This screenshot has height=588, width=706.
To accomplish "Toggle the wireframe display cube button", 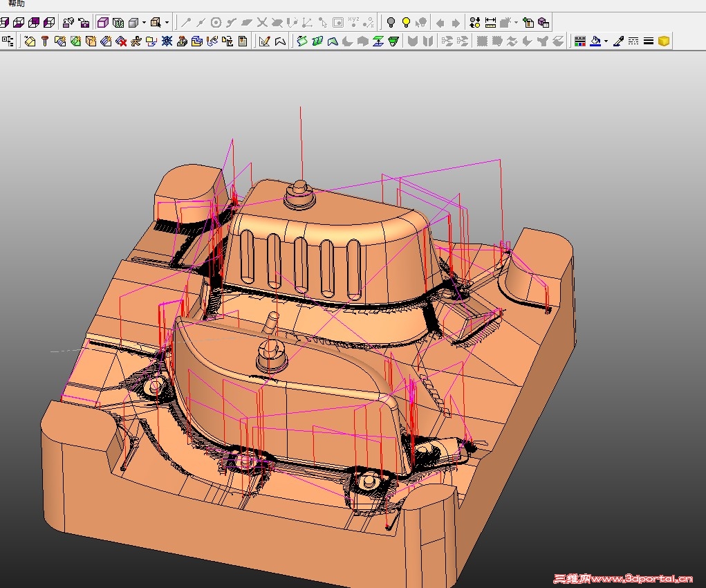I will pyautogui.click(x=103, y=22).
